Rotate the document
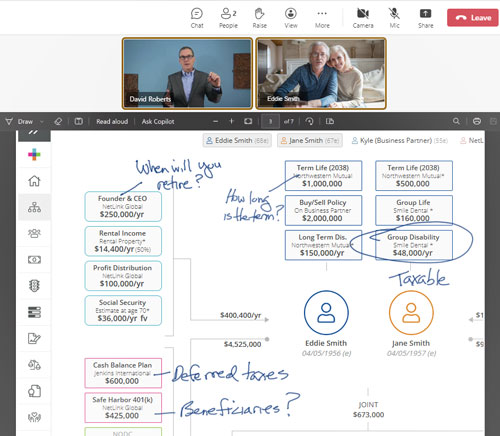This screenshot has height=436, width=500. (309, 121)
